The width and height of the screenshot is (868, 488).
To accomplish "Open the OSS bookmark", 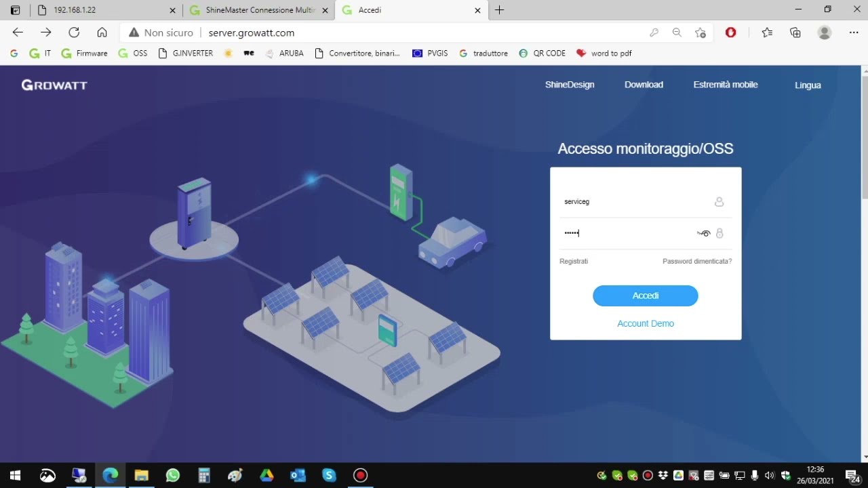I will tap(132, 53).
